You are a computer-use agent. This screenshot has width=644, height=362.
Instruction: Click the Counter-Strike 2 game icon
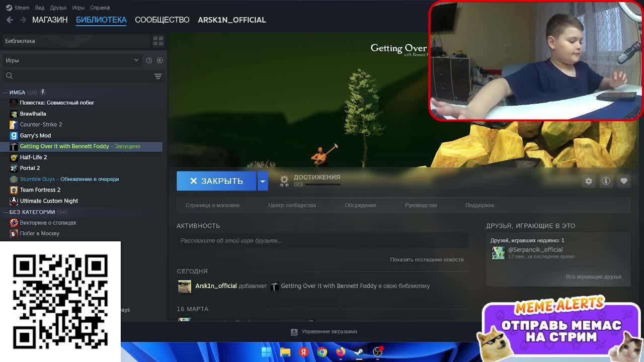click(14, 124)
